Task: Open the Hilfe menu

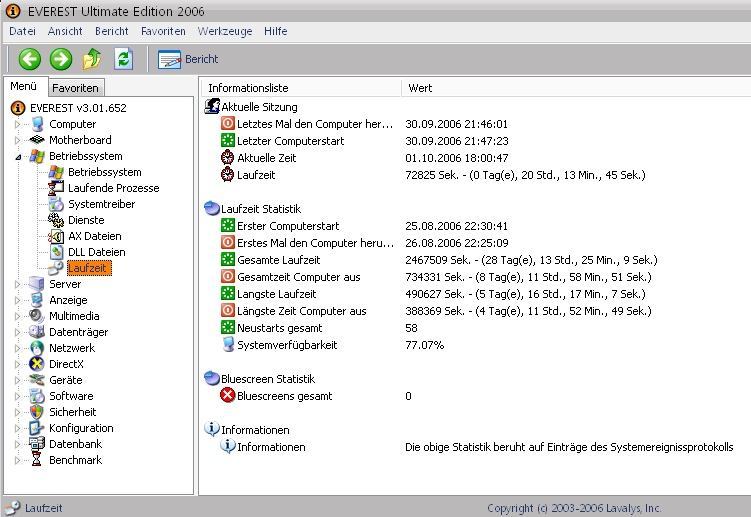Action: click(x=275, y=31)
